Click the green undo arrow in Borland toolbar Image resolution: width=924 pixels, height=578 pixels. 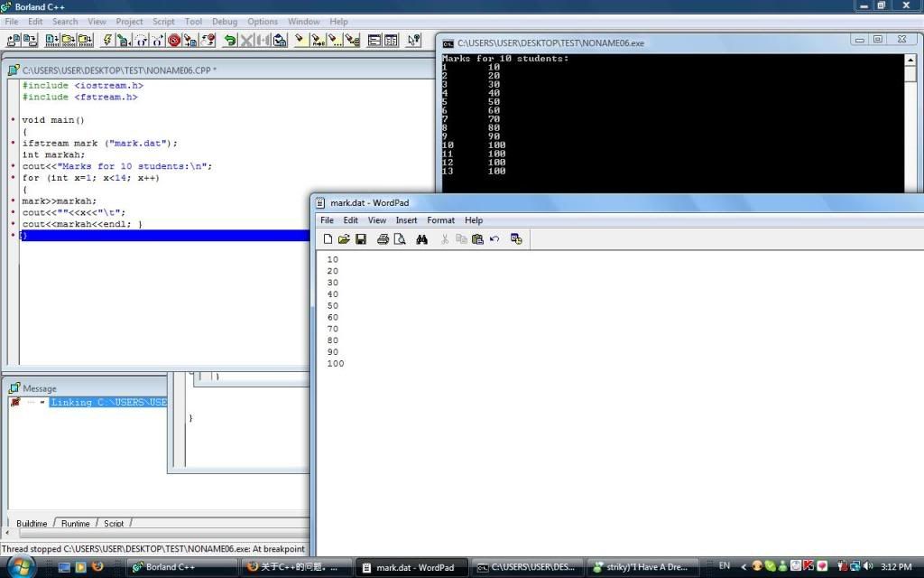tap(229, 40)
